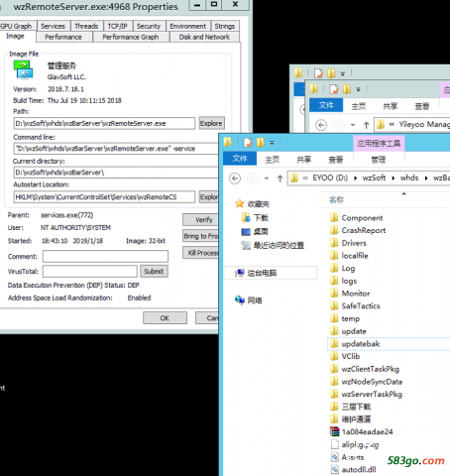This screenshot has height=476, width=450.
Task: Click the Submit button for VirusTotal
Action: click(154, 272)
